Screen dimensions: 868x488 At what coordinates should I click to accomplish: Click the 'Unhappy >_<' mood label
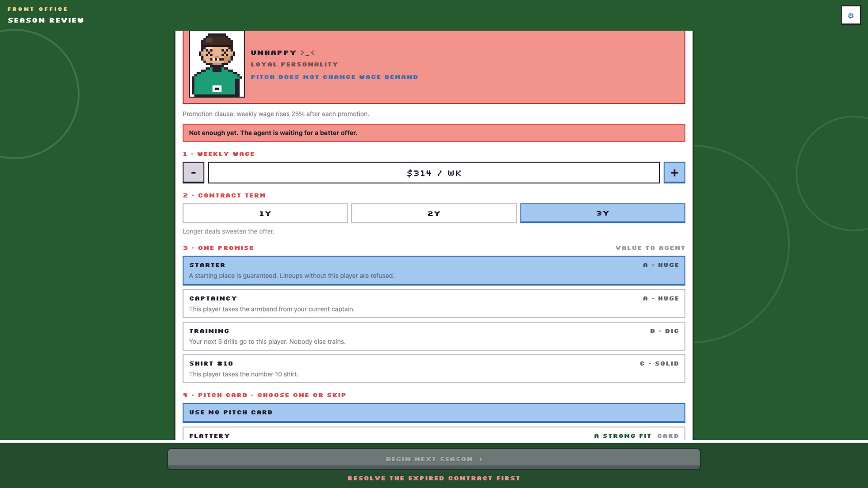(283, 53)
